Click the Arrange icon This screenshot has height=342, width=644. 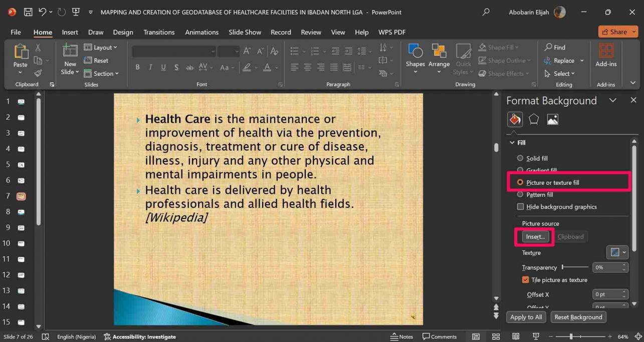(439, 52)
